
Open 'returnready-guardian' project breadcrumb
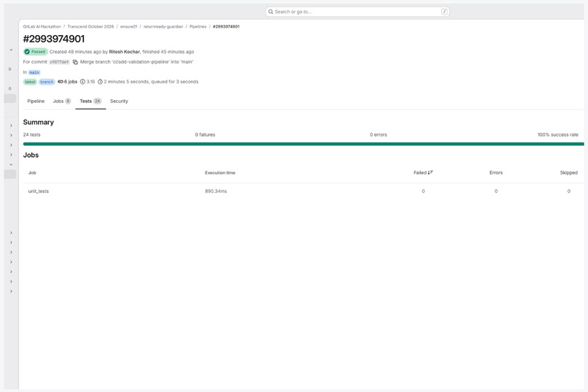163,26
